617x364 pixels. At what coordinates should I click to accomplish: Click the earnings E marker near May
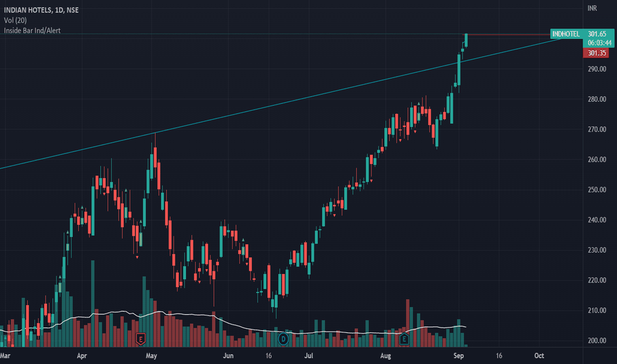[140, 339]
